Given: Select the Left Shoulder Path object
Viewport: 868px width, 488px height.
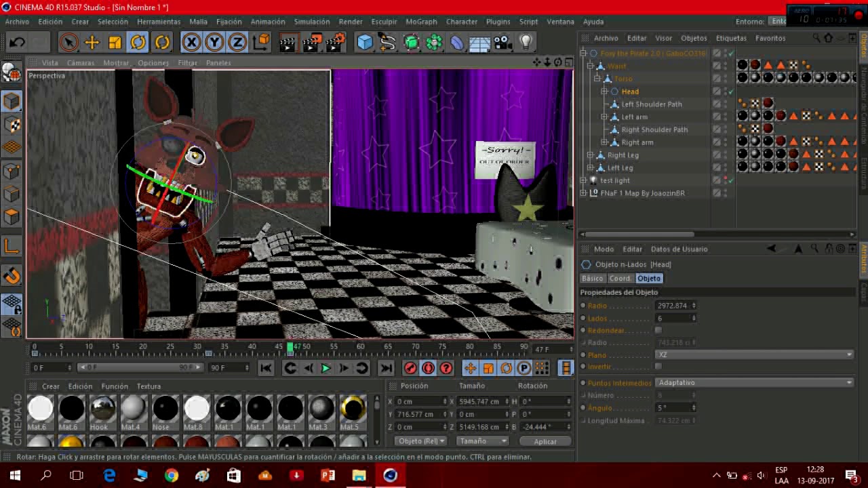Looking at the screenshot, I should point(652,104).
